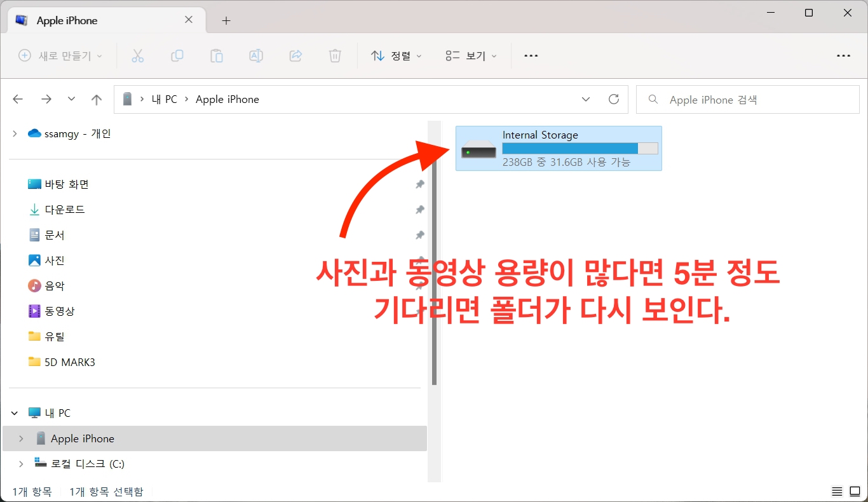Screen dimensions: 868x502
Task: Add a new tab with plus button
Action: [x=226, y=20]
